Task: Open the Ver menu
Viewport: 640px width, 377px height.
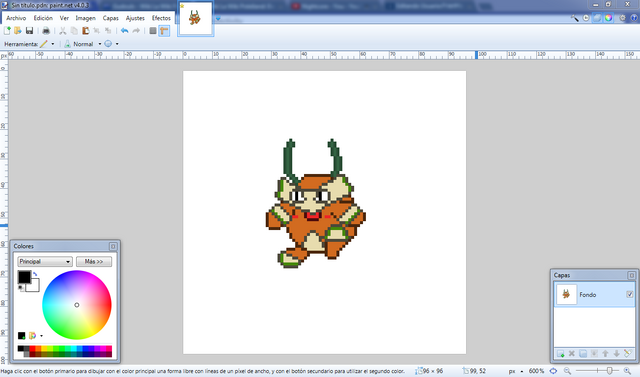Action: point(64,18)
